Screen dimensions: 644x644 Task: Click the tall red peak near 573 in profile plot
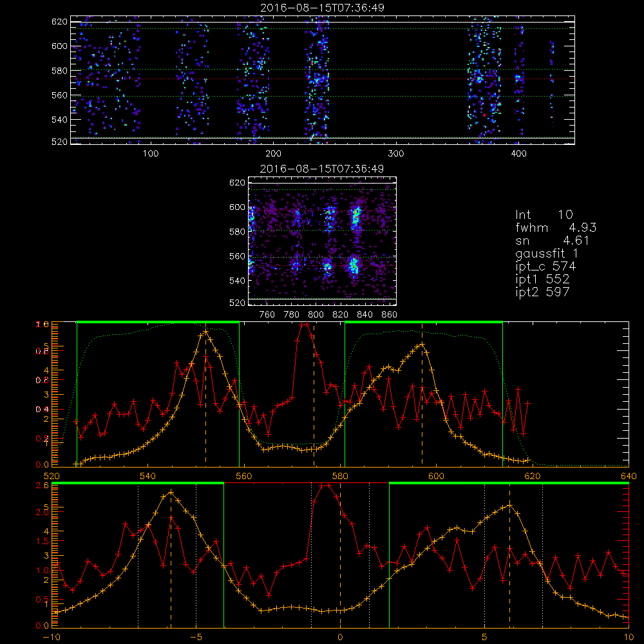304,325
